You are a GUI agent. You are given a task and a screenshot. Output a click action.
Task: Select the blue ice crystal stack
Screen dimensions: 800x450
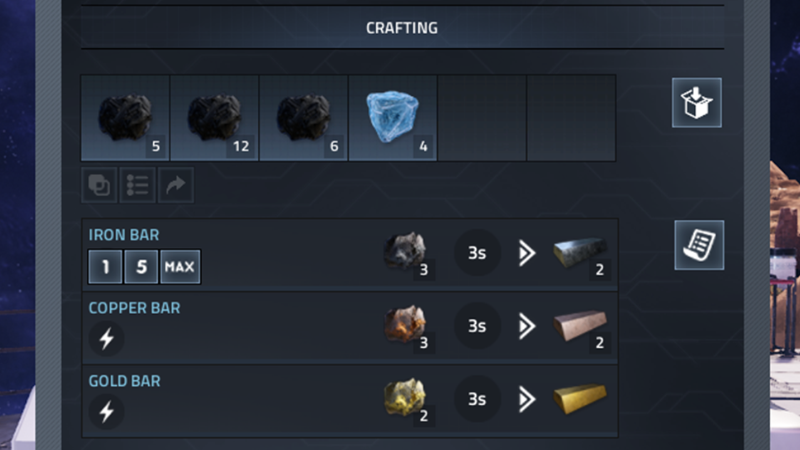click(x=393, y=118)
